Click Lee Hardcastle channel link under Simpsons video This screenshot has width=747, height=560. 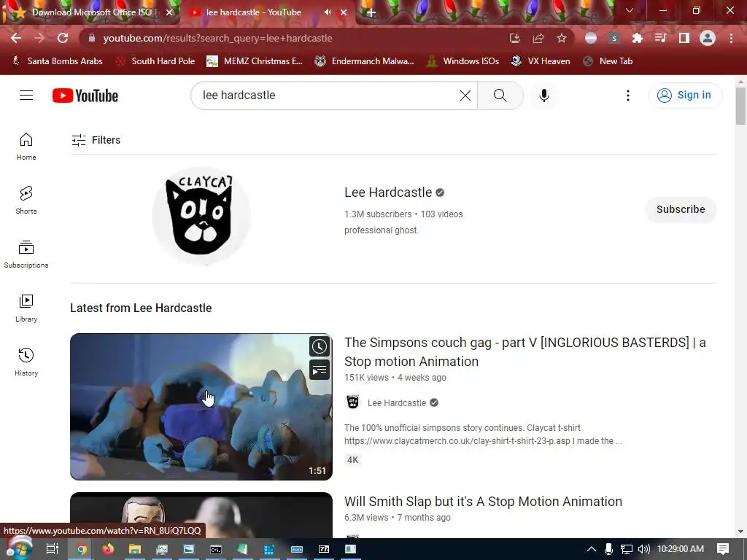pyautogui.click(x=396, y=402)
